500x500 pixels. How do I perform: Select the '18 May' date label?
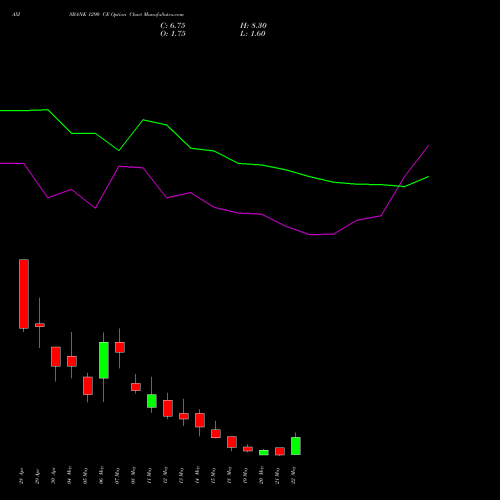coord(230,476)
